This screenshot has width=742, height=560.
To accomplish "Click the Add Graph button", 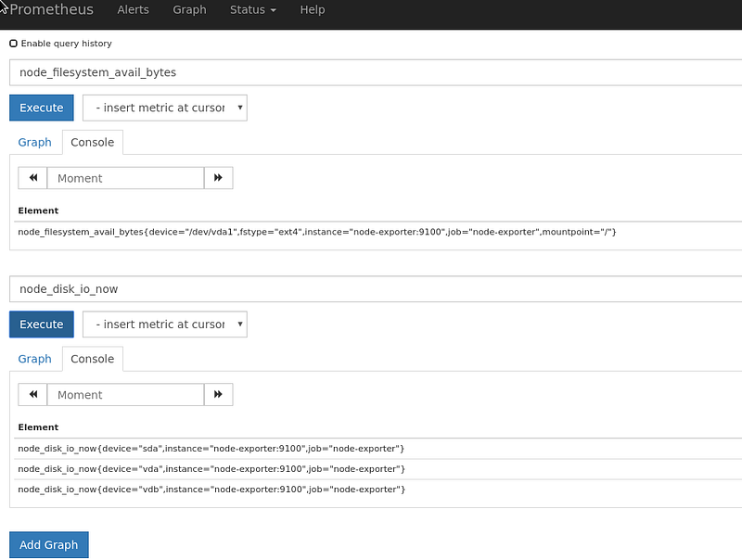I will (49, 545).
